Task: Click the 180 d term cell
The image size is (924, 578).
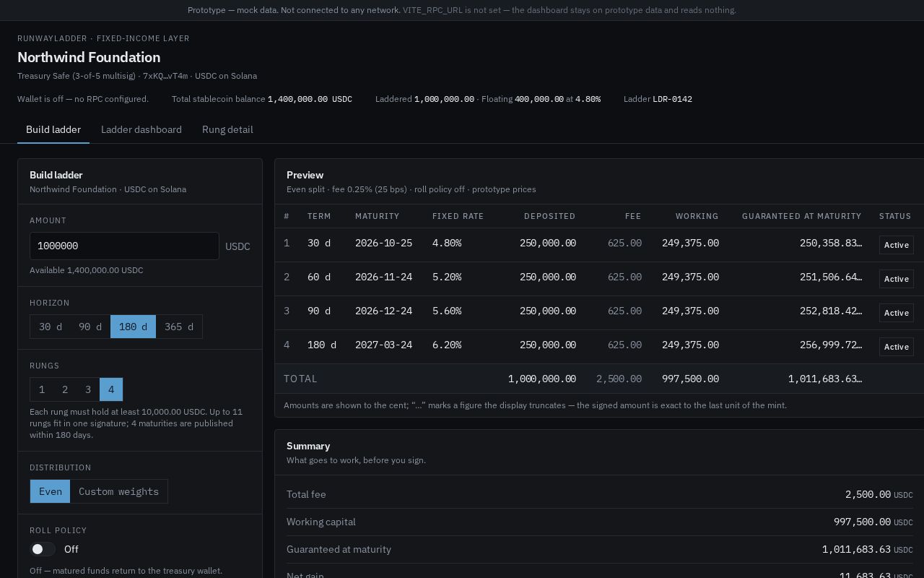Action: pyautogui.click(x=322, y=345)
